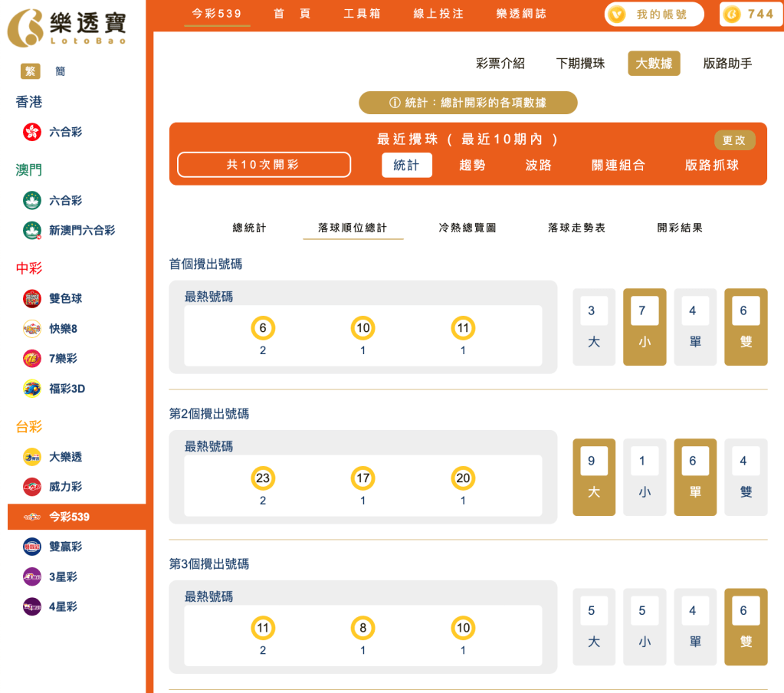Click the 共10次開彩 button
Image resolution: width=784 pixels, height=693 pixels.
(x=264, y=165)
